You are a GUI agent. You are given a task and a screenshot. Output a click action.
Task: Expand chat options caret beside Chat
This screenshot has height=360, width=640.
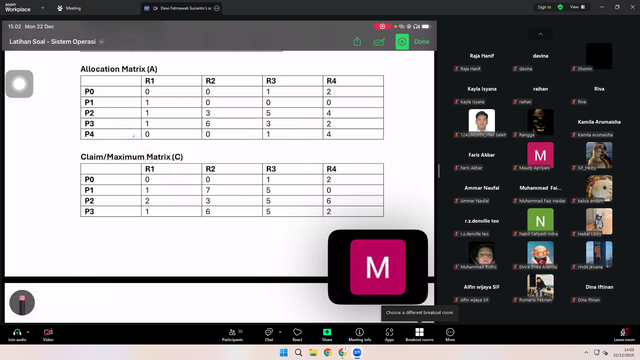click(280, 332)
